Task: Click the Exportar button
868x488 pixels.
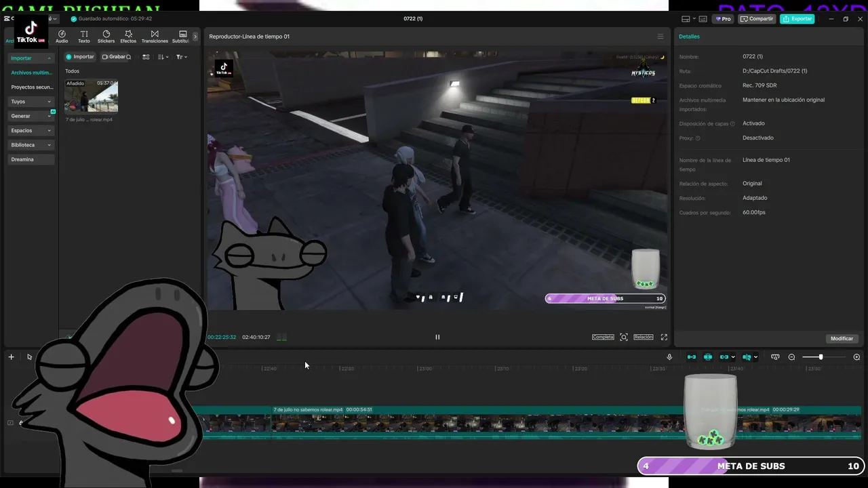Action: (x=797, y=19)
